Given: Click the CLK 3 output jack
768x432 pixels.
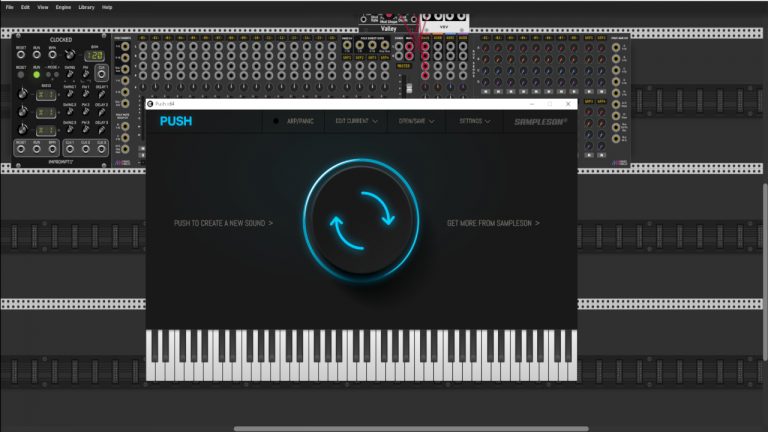Looking at the screenshot, I should pos(101,149).
